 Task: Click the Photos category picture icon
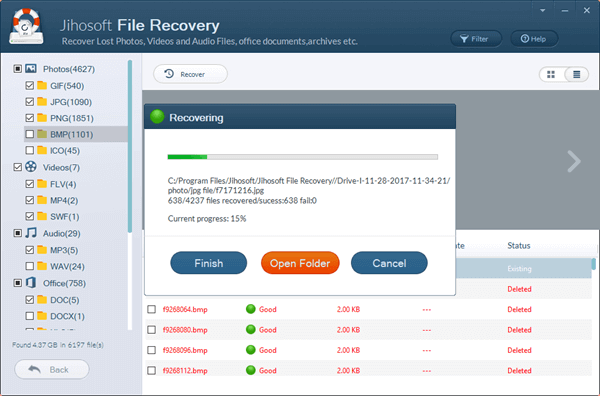31,68
